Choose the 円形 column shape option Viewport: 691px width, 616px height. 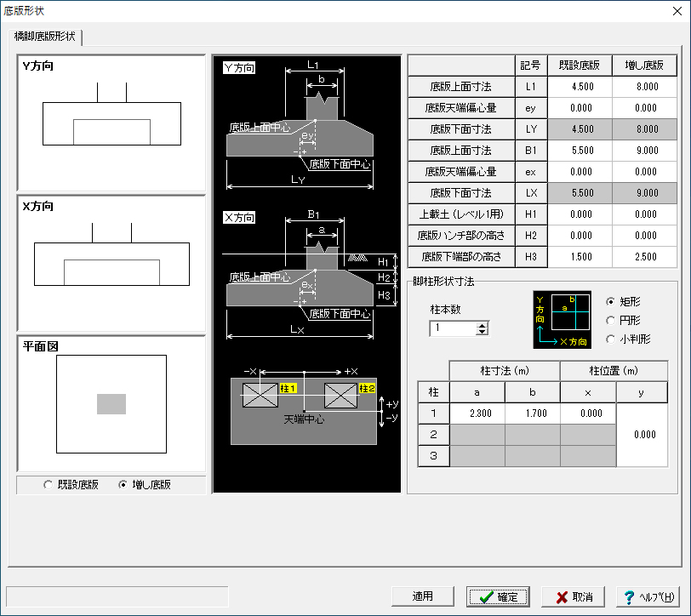point(609,321)
